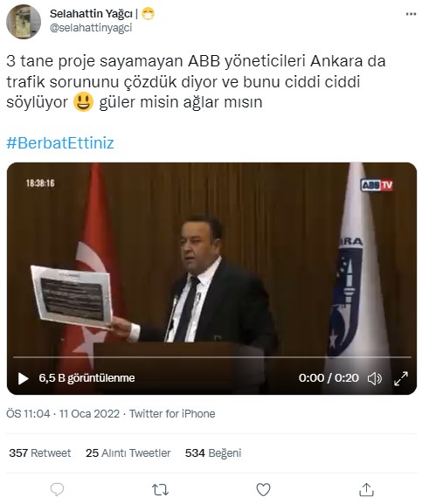The width and height of the screenshot is (429, 504).
Task: Click the share upload icon
Action: pos(366,489)
